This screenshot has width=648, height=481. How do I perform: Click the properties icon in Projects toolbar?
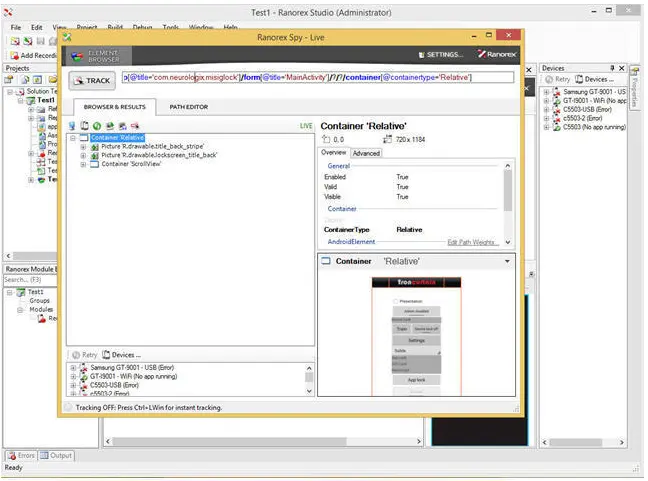click(9, 79)
